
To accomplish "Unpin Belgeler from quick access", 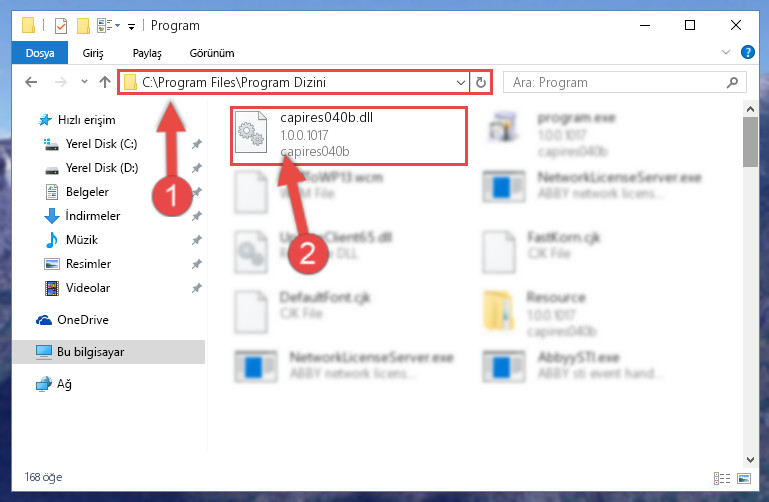I will tap(197, 192).
